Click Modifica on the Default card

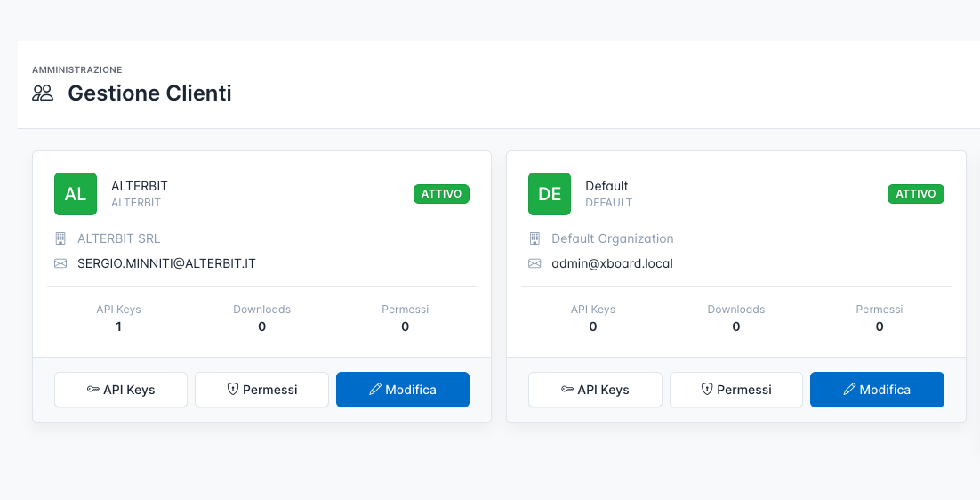pyautogui.click(x=877, y=390)
